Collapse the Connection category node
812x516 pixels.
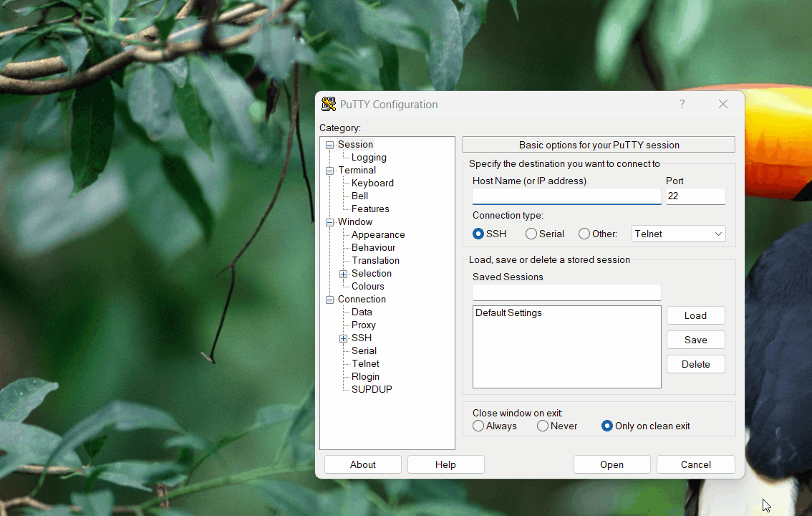(330, 300)
